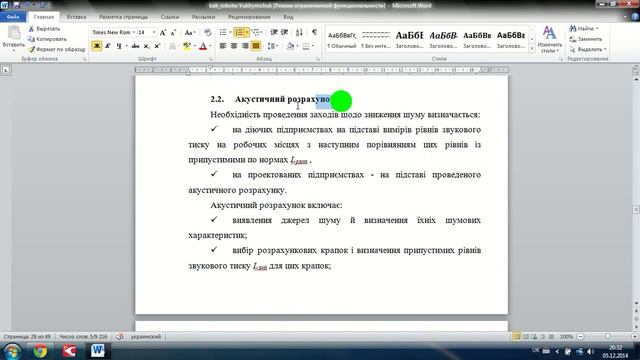Align text right
The width and height of the screenshot is (640, 360).
(245, 46)
